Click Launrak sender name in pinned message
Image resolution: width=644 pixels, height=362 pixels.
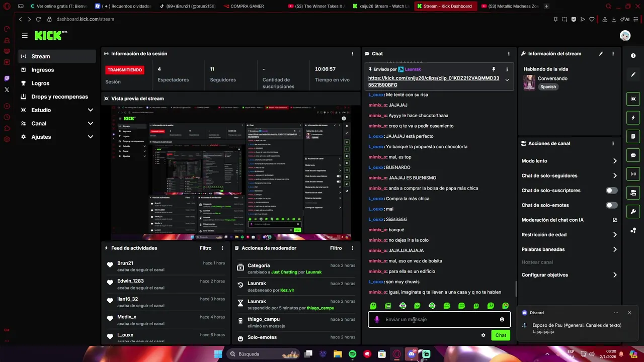[x=413, y=69]
